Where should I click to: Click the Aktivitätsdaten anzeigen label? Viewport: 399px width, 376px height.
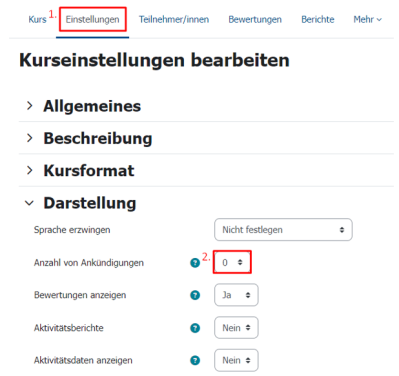[83, 361]
